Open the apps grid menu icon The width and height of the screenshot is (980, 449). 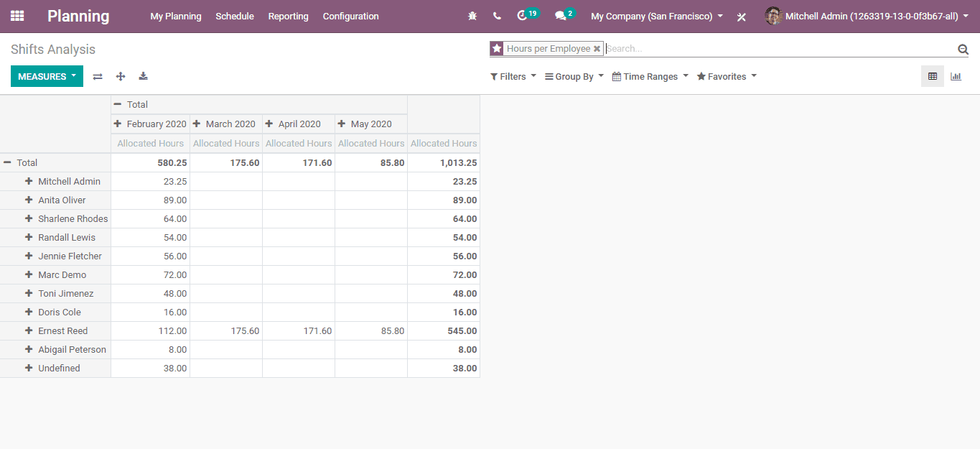click(x=17, y=16)
